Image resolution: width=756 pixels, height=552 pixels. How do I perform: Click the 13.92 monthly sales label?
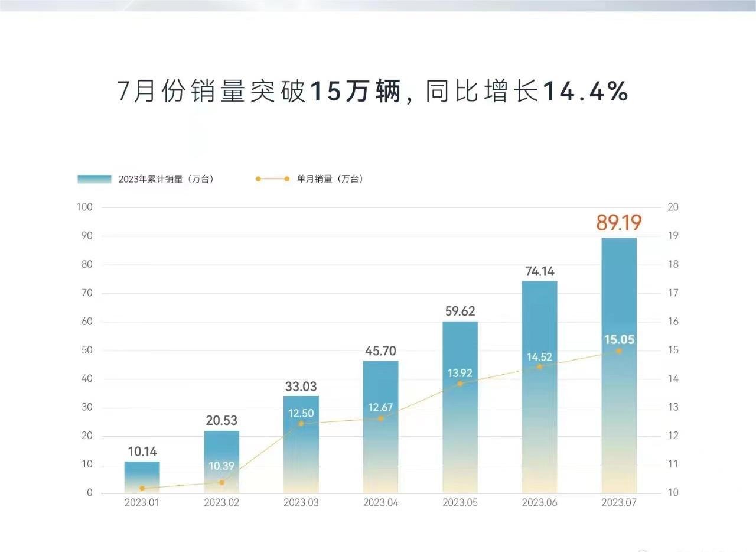460,373
